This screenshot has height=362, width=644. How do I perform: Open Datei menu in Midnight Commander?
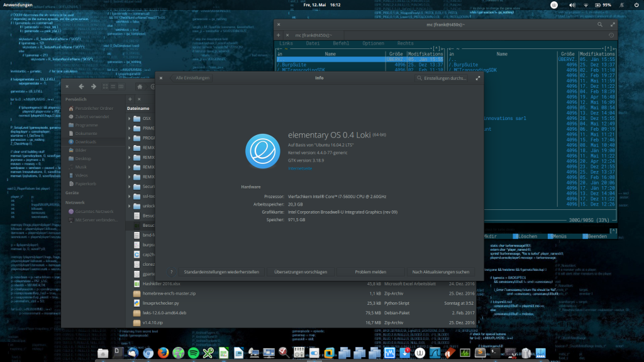point(313,43)
